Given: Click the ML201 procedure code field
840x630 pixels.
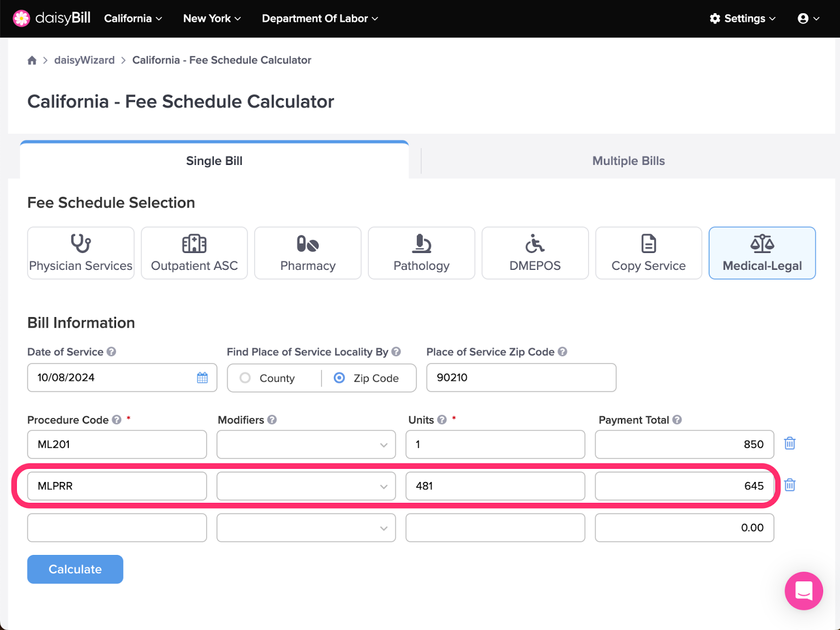Looking at the screenshot, I should 117,445.
